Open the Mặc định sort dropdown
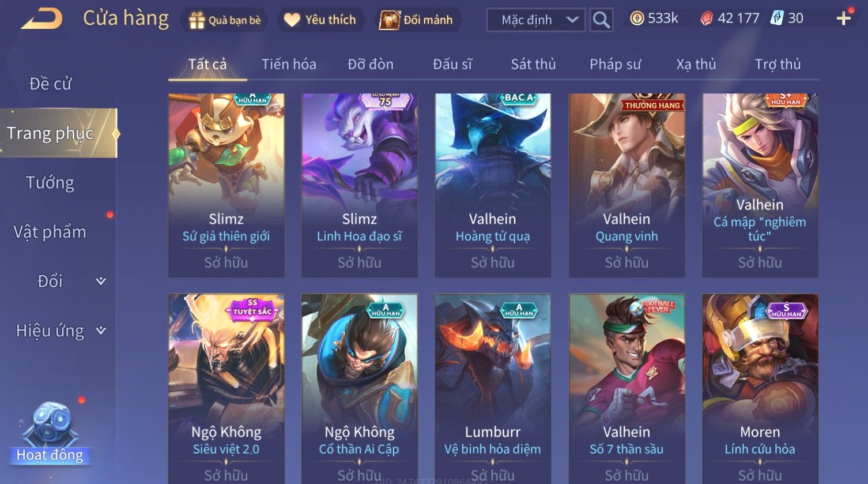This screenshot has height=484, width=868. pos(536,20)
